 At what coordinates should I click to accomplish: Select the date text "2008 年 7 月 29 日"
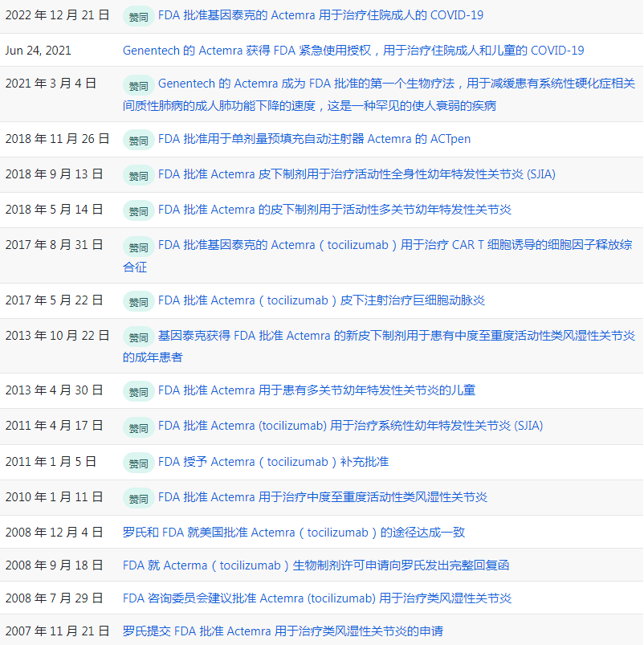54,598
